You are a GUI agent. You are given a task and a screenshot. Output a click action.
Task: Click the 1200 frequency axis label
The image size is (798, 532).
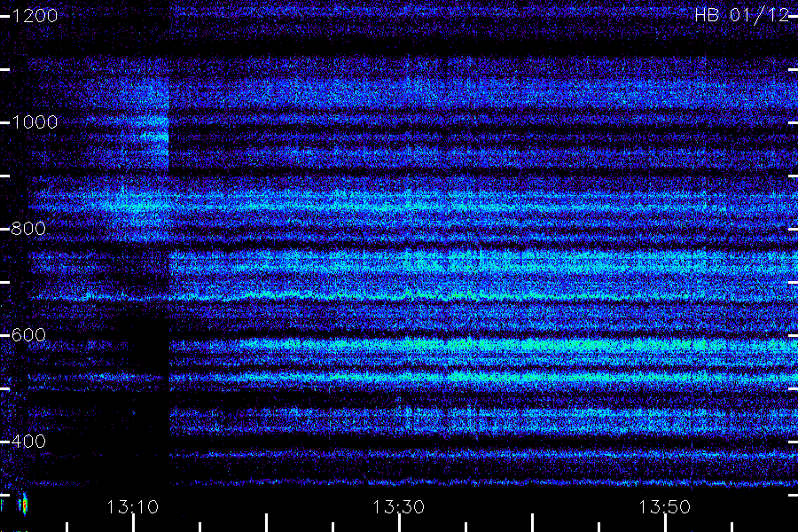35,16
